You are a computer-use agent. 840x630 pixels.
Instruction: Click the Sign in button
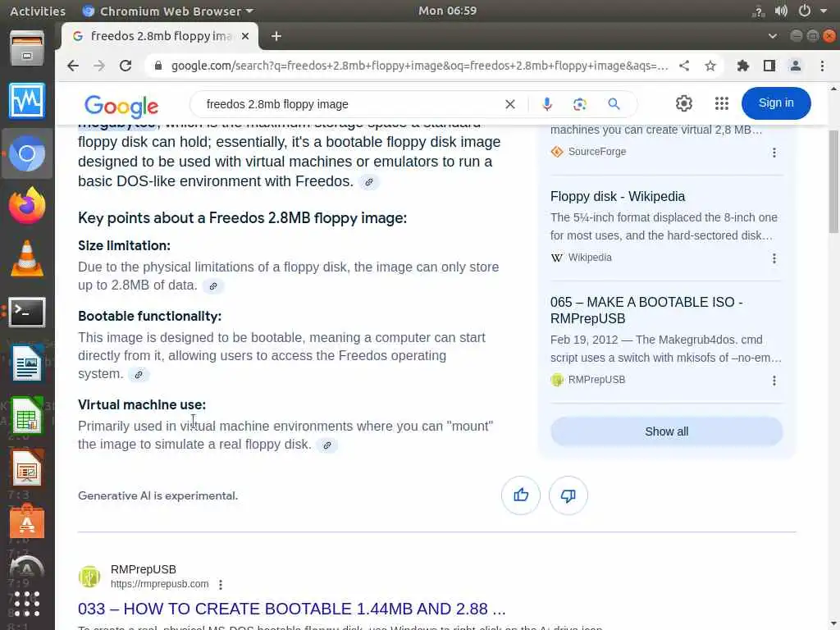(776, 103)
